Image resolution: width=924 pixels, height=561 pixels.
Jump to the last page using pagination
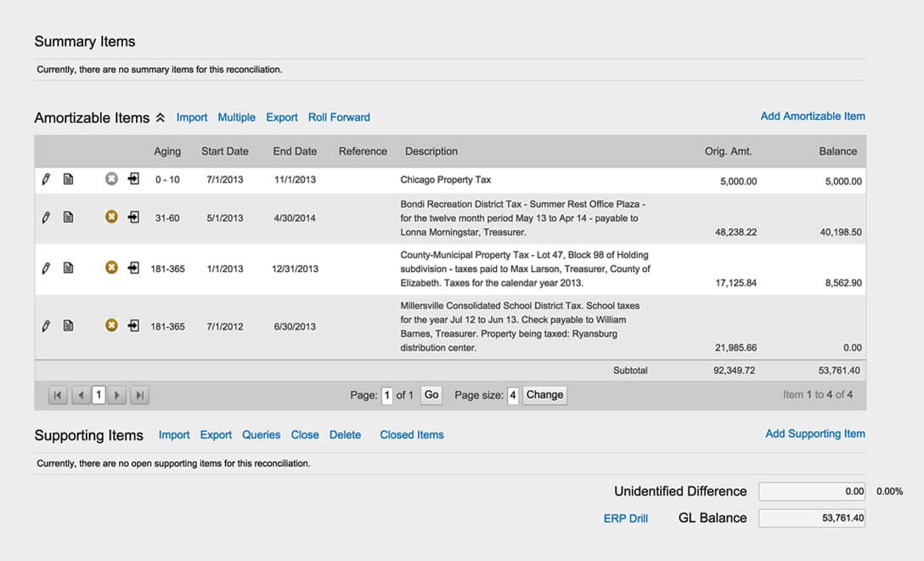[x=139, y=394]
